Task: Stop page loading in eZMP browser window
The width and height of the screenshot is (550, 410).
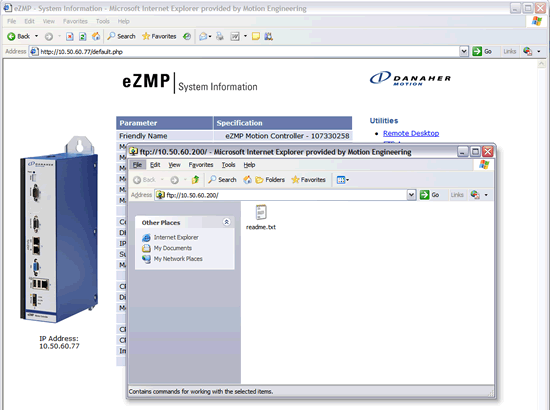Action: (70, 36)
